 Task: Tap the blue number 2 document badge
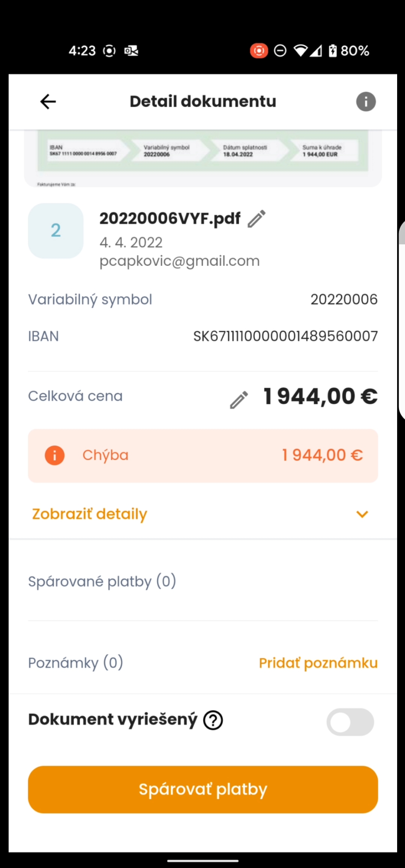(55, 230)
